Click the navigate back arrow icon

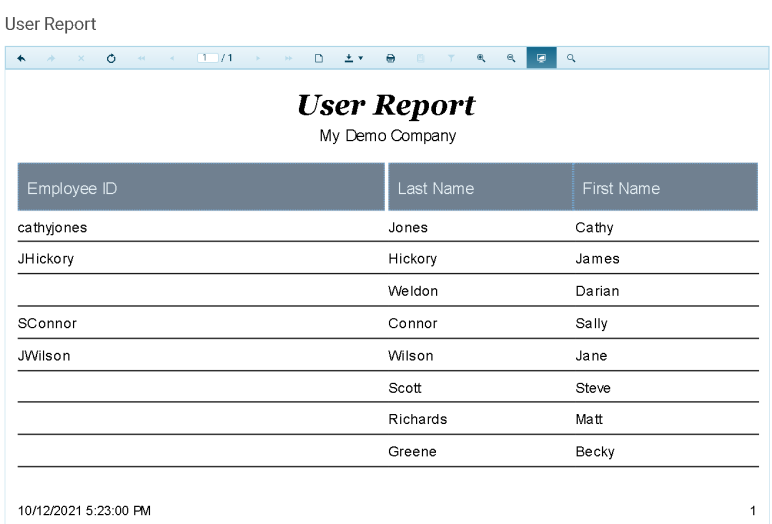[x=21, y=58]
